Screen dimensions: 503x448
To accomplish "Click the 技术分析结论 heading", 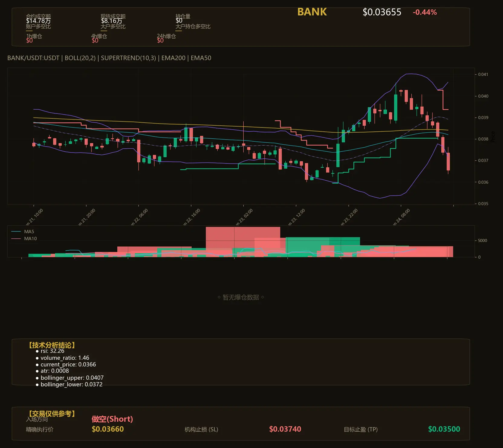I will tap(51, 345).
